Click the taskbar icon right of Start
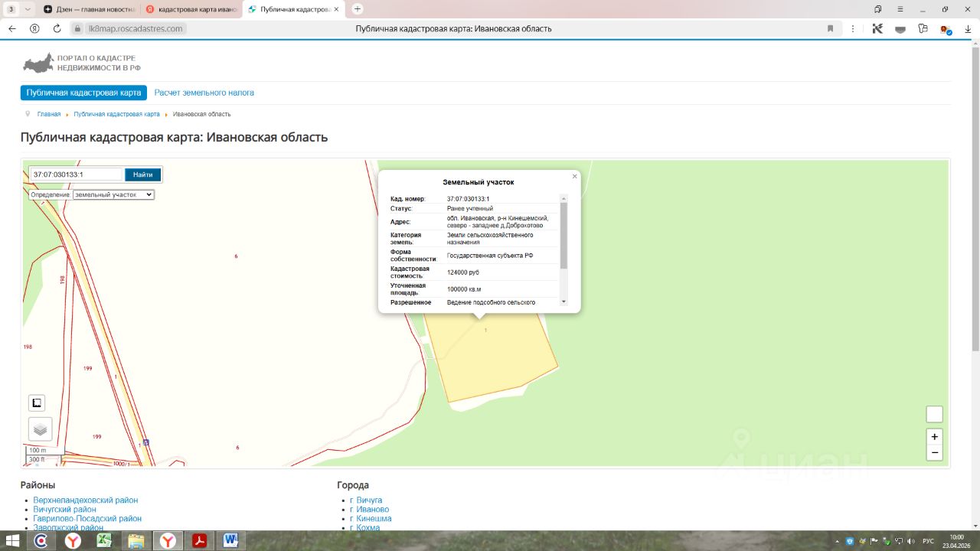 coord(41,541)
